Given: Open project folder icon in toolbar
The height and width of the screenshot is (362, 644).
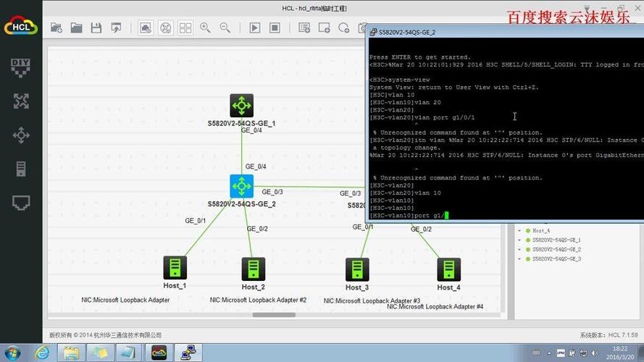Looking at the screenshot, I should [x=76, y=28].
